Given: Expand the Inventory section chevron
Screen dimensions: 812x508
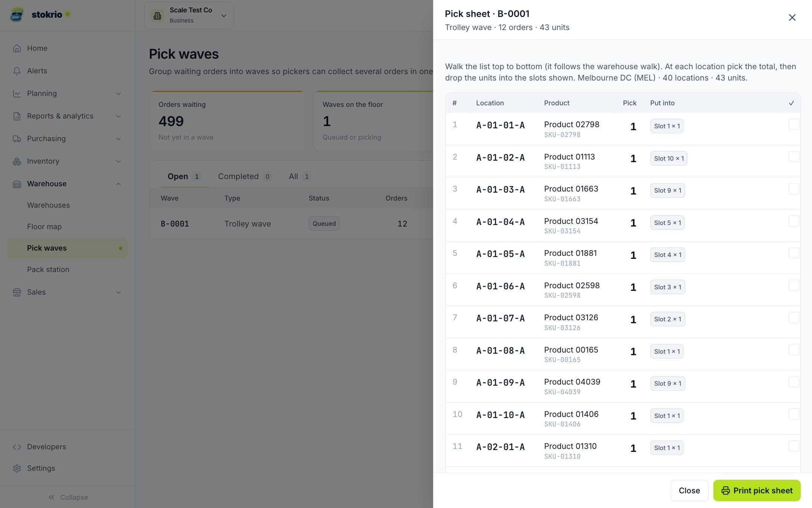Looking at the screenshot, I should [118, 161].
